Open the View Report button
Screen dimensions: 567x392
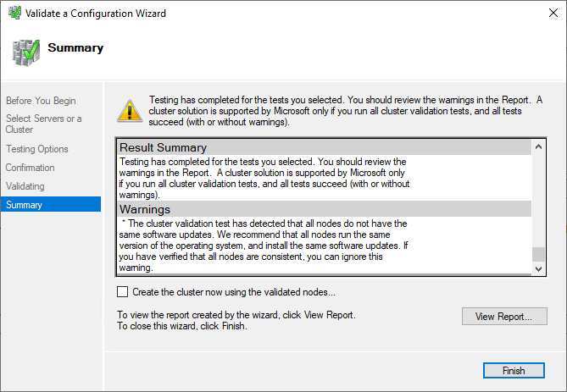(504, 317)
